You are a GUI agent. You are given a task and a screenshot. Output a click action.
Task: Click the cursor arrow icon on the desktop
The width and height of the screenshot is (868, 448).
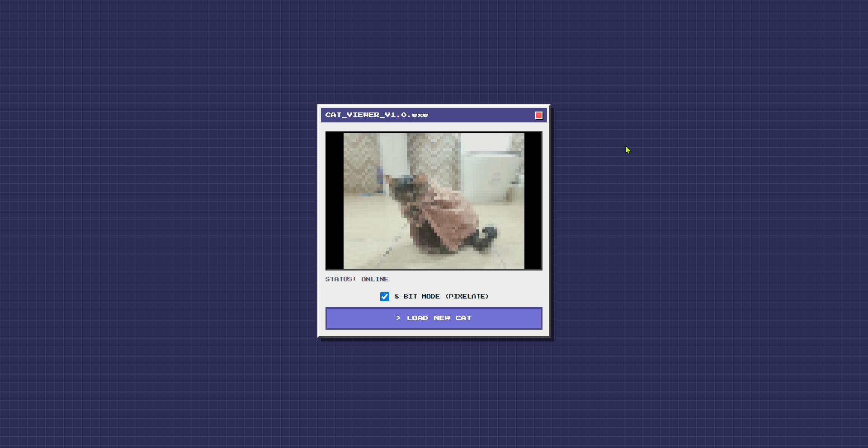click(627, 150)
